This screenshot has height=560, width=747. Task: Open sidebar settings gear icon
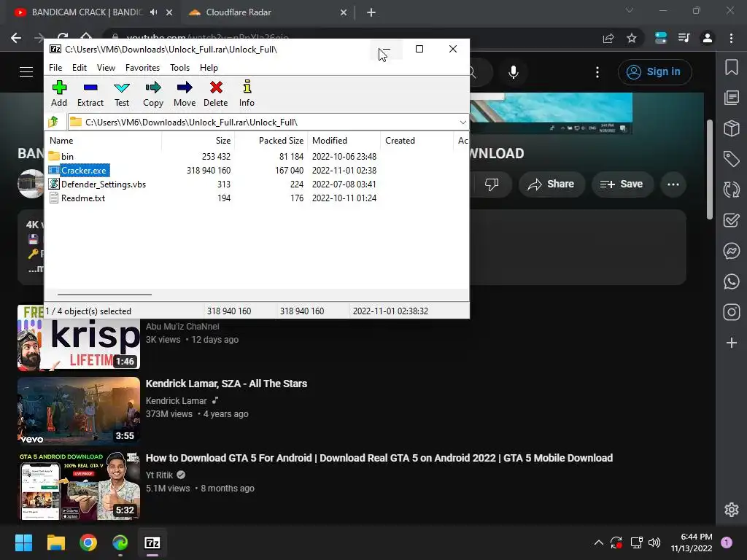click(731, 510)
